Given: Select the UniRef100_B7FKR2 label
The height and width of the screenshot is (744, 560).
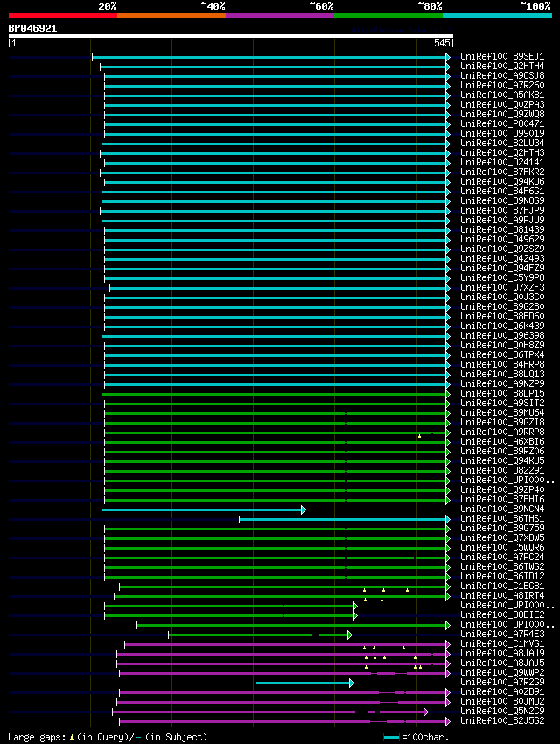Looking at the screenshot, I should [502, 172].
